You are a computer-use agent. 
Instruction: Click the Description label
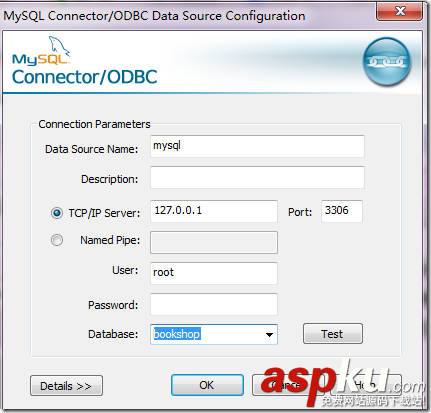(x=109, y=179)
